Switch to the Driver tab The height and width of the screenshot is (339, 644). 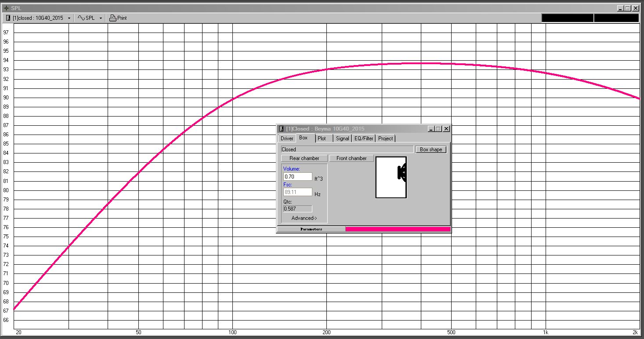pyautogui.click(x=287, y=139)
